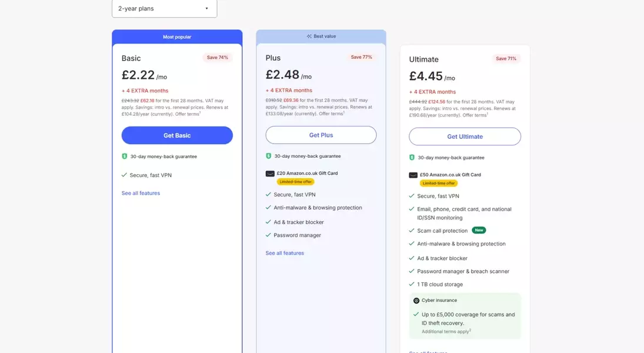Open See all features under Plus

tap(285, 253)
